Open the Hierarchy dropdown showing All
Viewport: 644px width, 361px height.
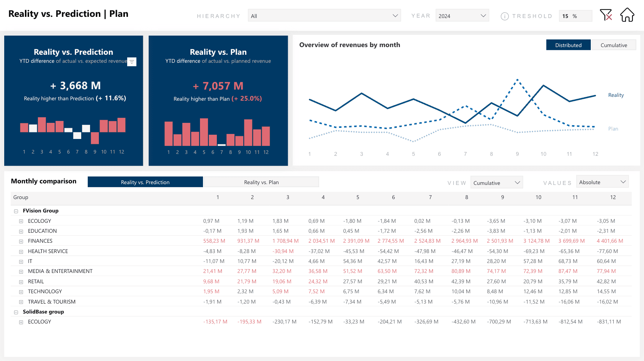point(324,15)
